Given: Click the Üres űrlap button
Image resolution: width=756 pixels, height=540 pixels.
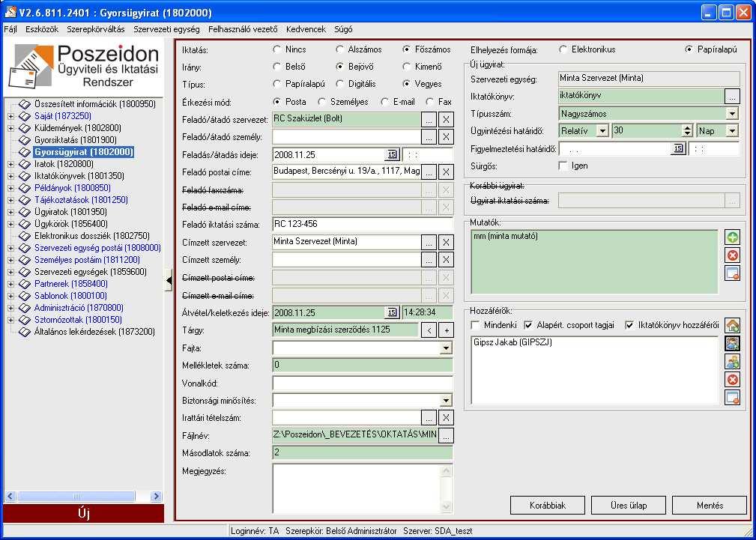Looking at the screenshot, I should click(629, 506).
